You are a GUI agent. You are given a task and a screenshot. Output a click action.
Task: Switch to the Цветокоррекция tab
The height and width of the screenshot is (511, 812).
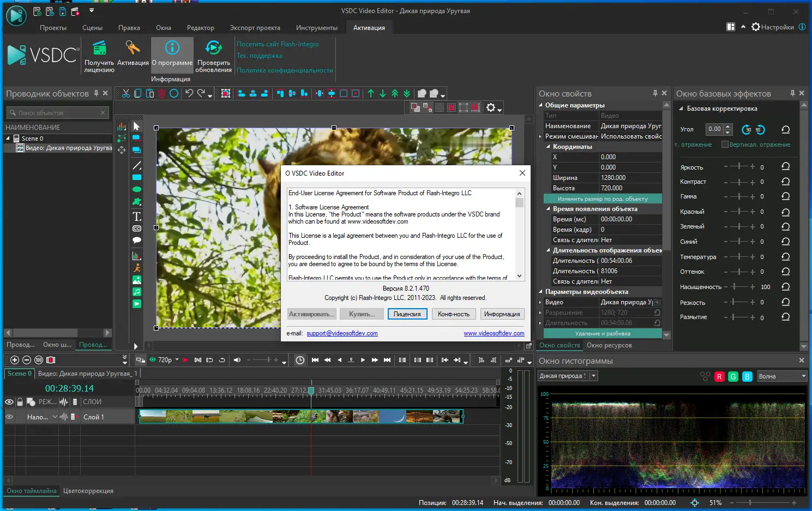tap(88, 491)
